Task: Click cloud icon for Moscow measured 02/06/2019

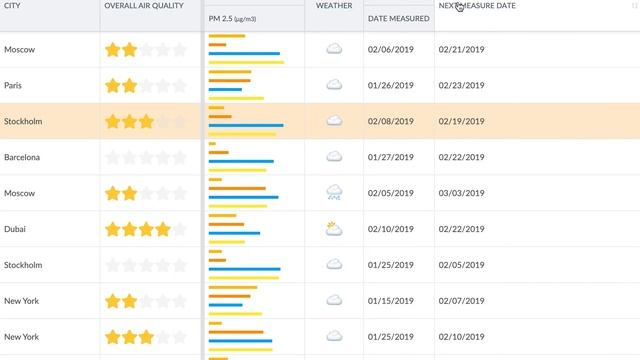Action: pos(334,49)
